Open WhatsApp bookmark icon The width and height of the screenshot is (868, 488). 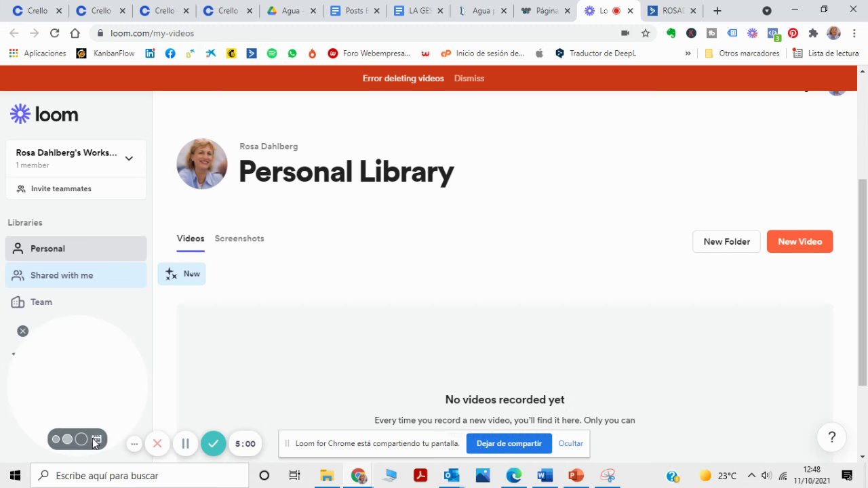292,54
